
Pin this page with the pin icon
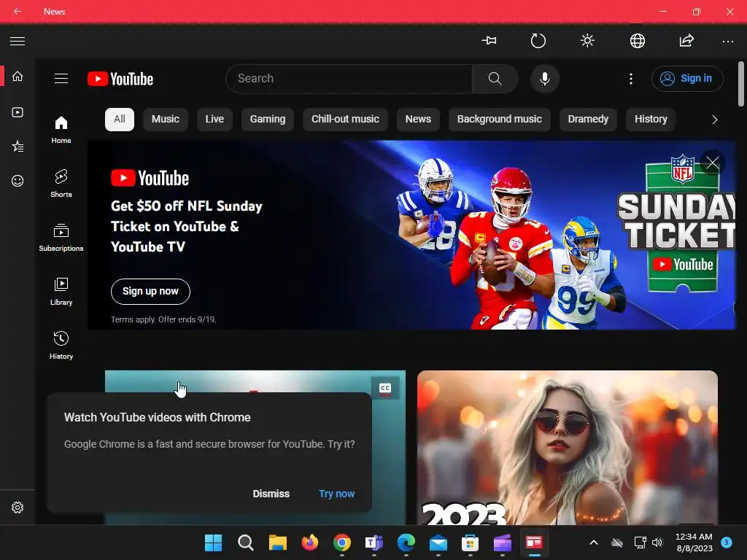[x=489, y=41]
